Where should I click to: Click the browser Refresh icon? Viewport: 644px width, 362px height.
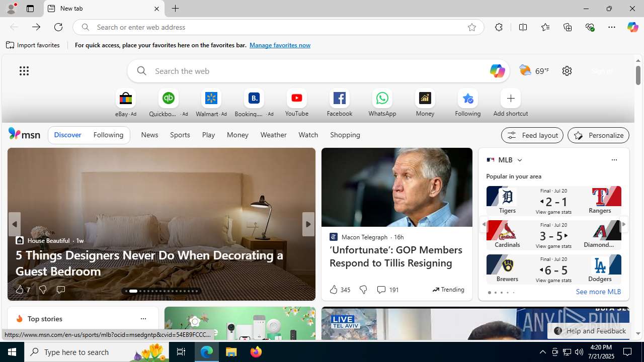(x=58, y=27)
